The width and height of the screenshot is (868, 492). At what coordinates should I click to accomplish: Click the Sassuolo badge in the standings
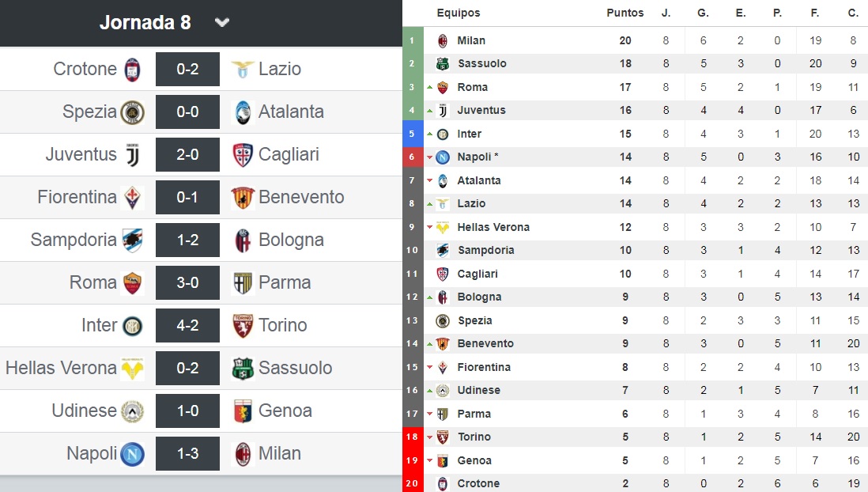click(443, 64)
